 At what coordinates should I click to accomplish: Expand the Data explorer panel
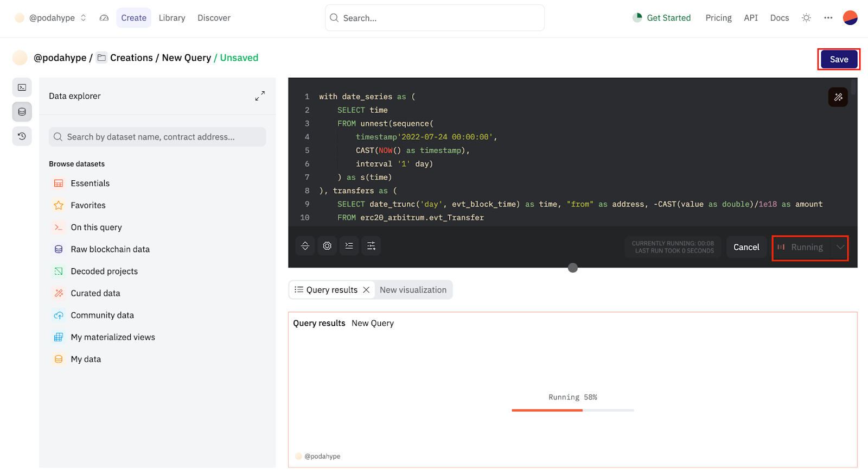pos(260,96)
